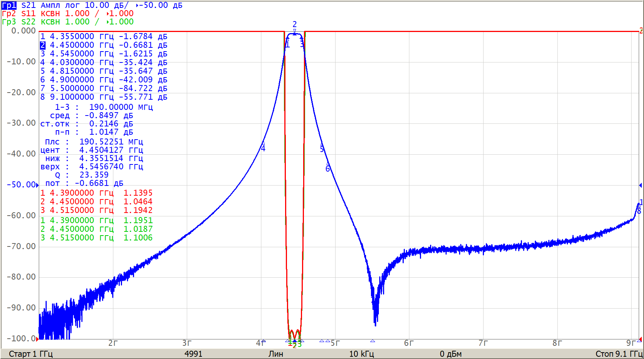Image resolution: width=644 pixels, height=359 pixels.
Task: Open the 10 кГц IF bandwidth field
Action: (x=361, y=354)
